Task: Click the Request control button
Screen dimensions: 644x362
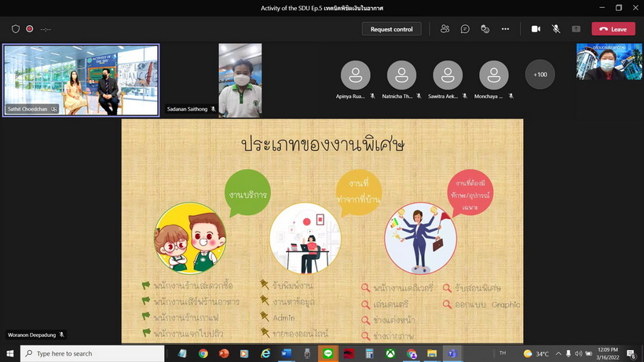Action: pos(391,29)
